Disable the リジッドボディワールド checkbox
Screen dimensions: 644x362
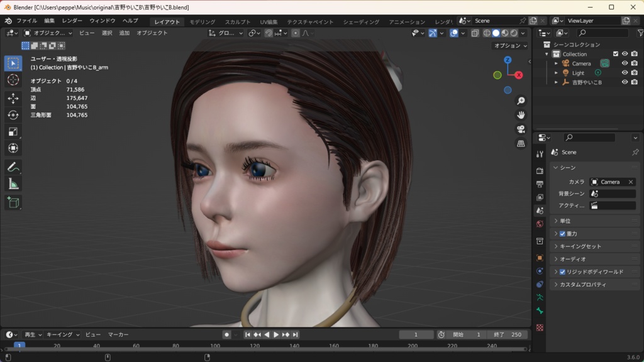[562, 272]
